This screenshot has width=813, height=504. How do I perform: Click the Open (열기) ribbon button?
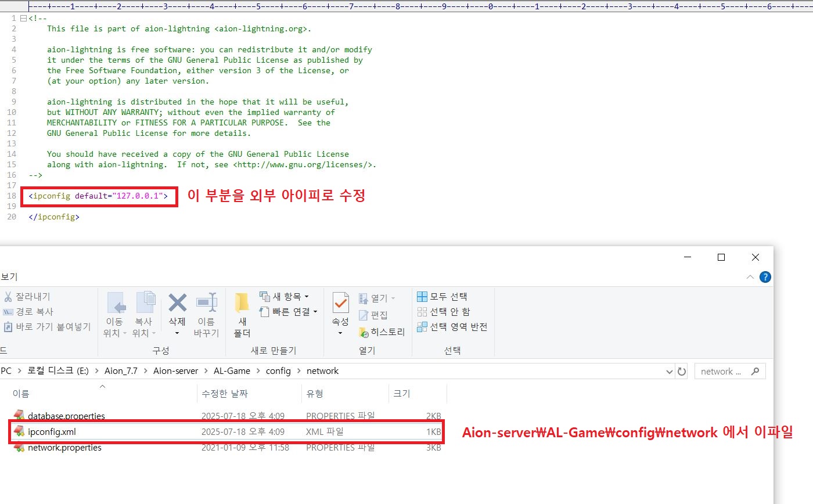pyautogui.click(x=377, y=298)
